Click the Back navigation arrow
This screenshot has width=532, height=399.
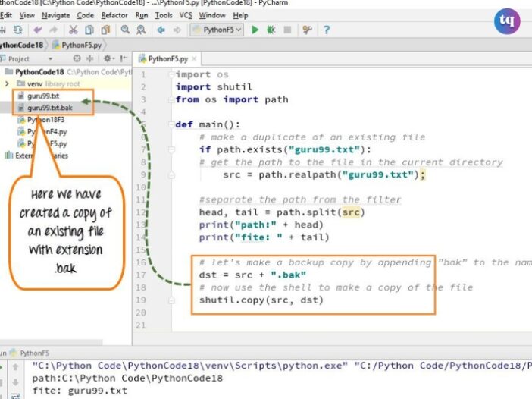coord(161,30)
